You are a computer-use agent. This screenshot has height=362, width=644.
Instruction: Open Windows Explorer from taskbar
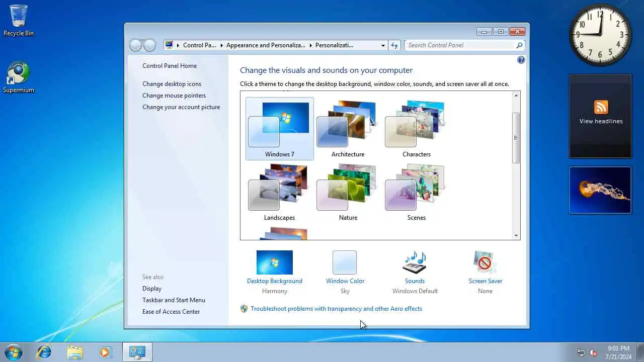75,352
